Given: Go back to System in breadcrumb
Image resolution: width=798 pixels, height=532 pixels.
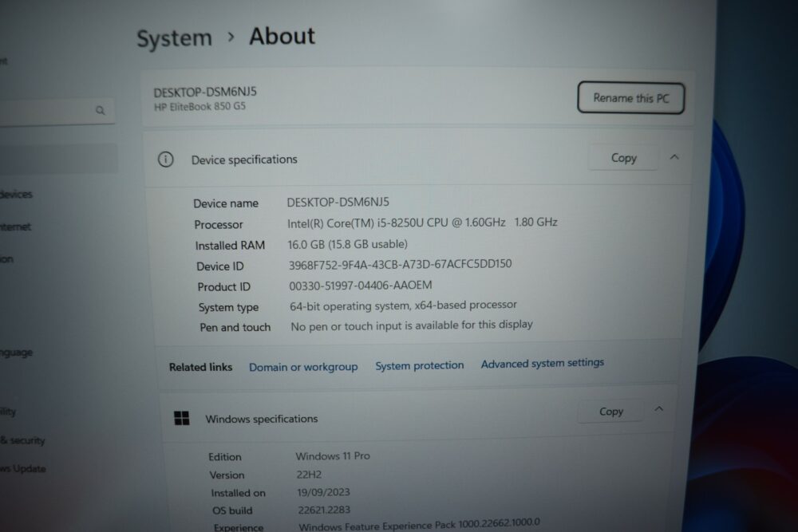Looking at the screenshot, I should click(x=174, y=38).
